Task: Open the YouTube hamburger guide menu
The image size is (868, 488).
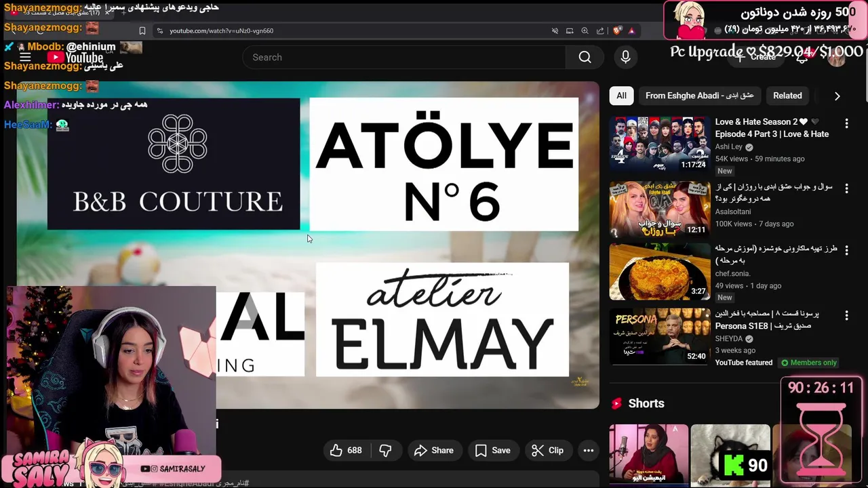Action: click(25, 58)
